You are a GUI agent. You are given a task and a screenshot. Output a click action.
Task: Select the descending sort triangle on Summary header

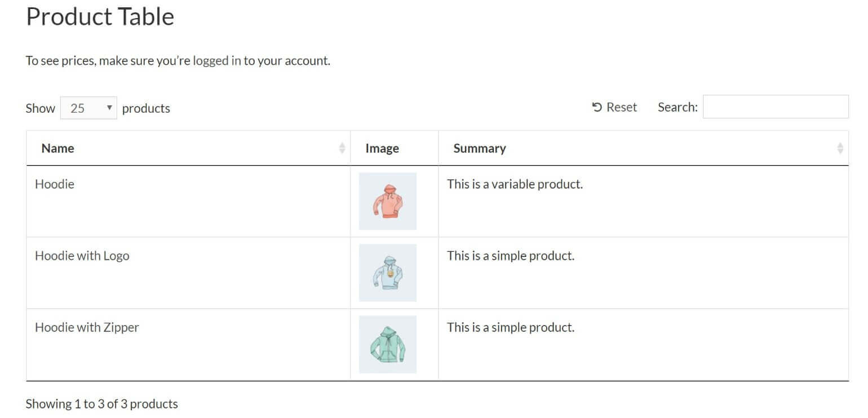840,150
